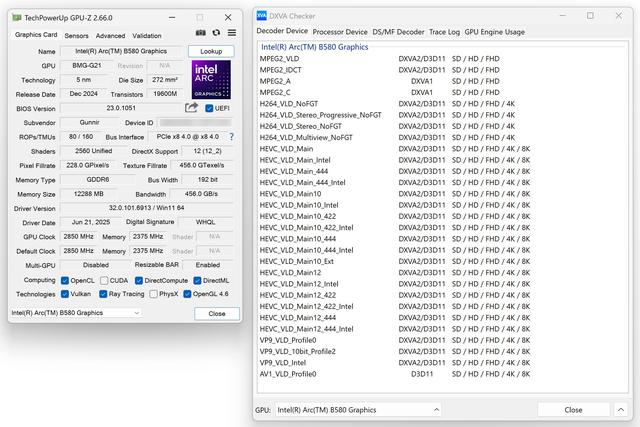Click the GPU name field
Screen dimensions: 640x427
121,51
